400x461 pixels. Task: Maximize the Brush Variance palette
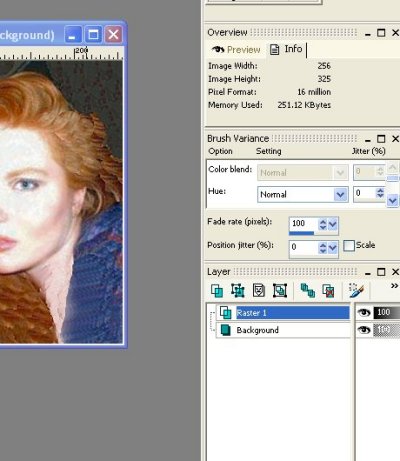click(x=381, y=139)
